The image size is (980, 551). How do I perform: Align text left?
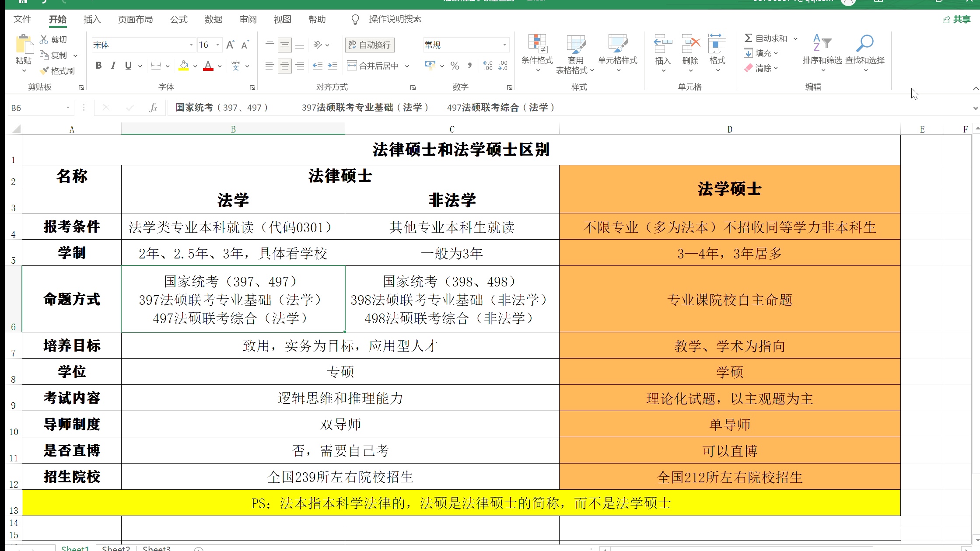(270, 66)
